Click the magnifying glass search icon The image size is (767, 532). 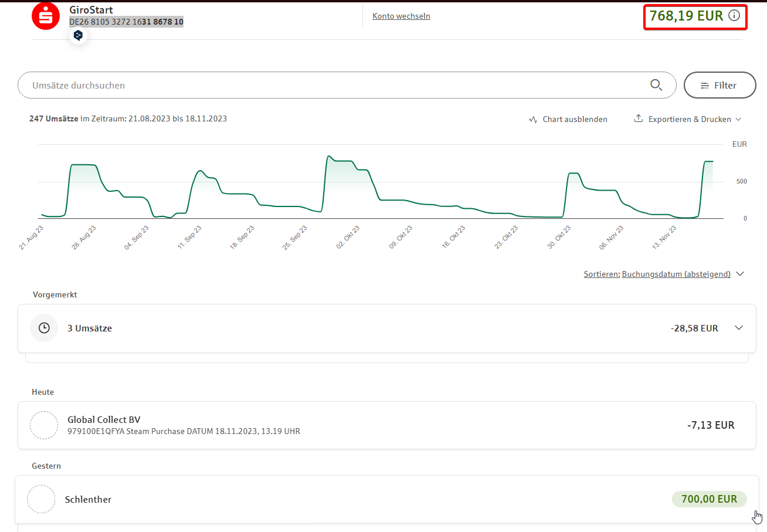656,85
